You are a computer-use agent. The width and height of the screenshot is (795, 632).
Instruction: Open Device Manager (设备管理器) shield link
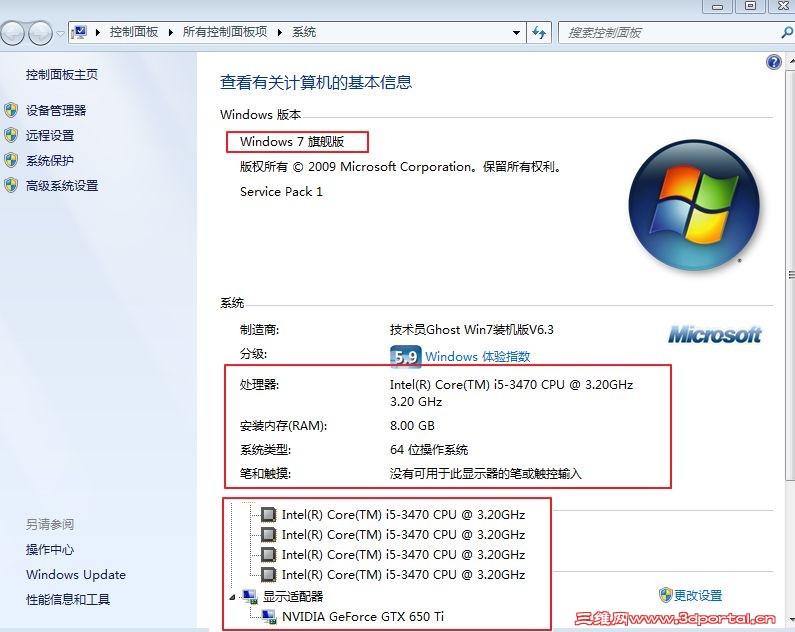pos(56,110)
